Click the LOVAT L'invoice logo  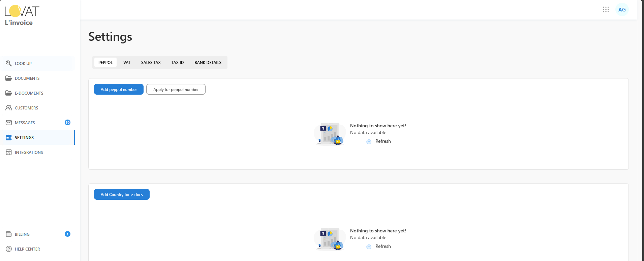click(22, 15)
